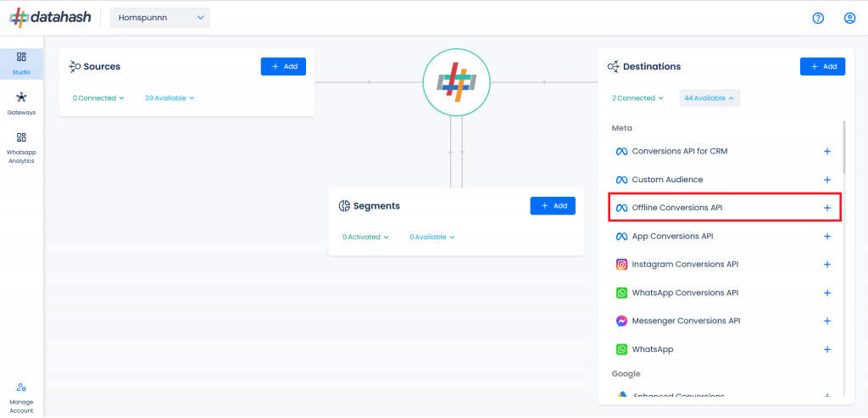Click the Google group heading
Image resolution: width=868 pixels, height=418 pixels.
626,374
